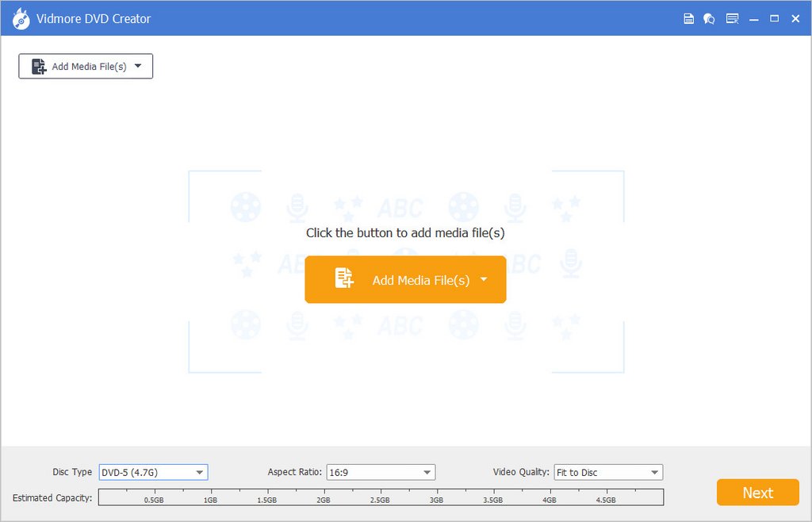Click the 'Estimated Capacity:' label
Screen dimensions: 812x522
52,497
